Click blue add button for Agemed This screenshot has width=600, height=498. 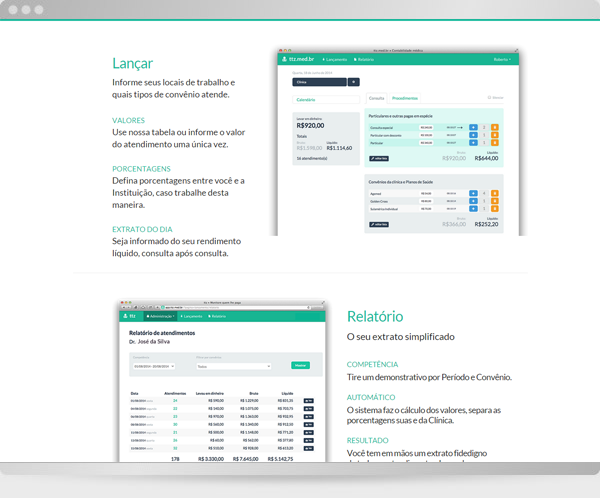[x=473, y=193]
